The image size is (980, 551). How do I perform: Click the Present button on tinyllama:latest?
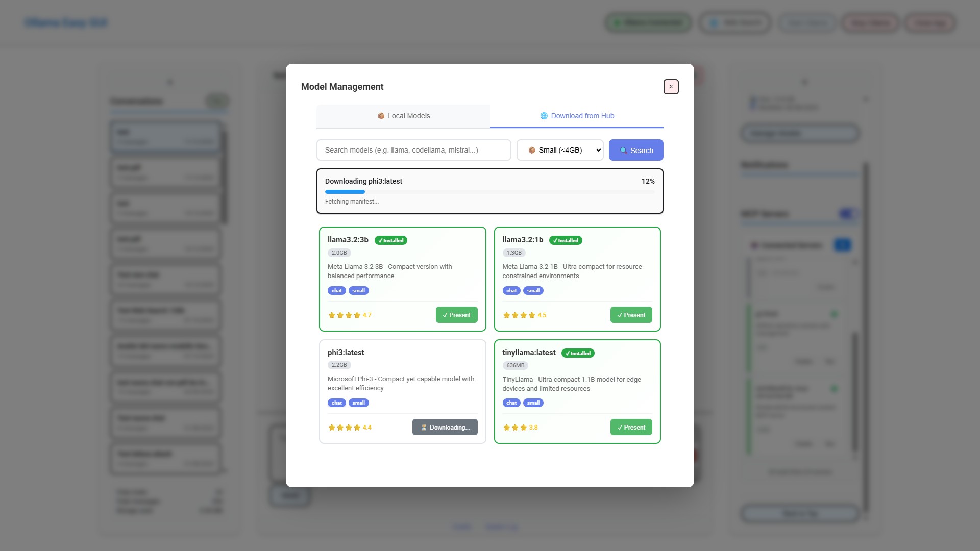point(631,427)
